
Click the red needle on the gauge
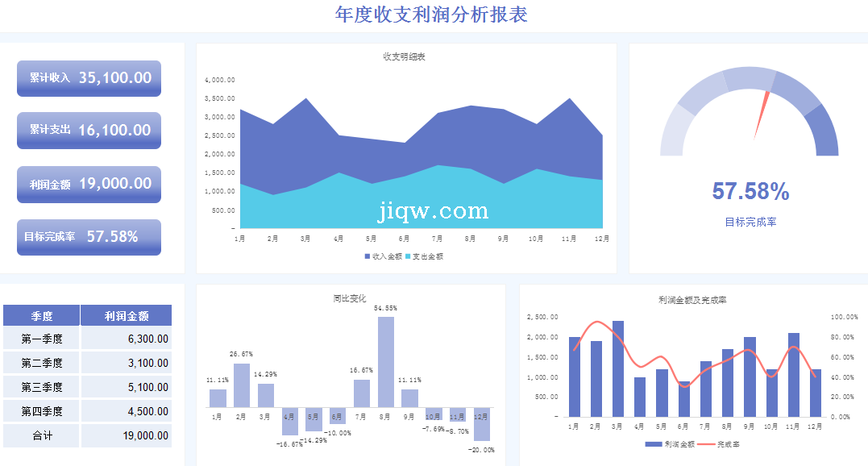tap(762, 114)
